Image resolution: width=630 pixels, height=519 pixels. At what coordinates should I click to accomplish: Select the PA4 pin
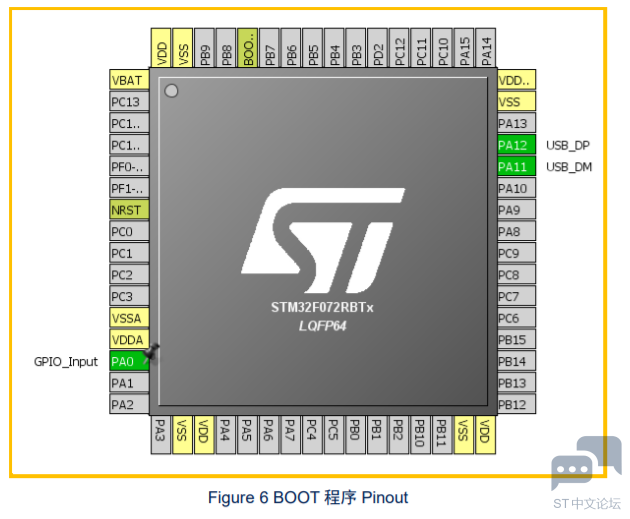(x=226, y=435)
